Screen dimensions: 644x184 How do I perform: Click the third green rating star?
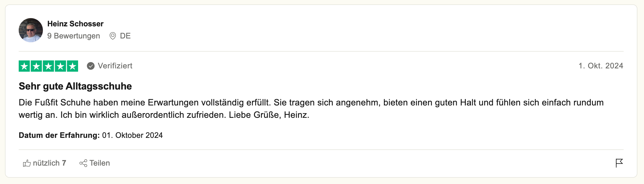(x=48, y=66)
